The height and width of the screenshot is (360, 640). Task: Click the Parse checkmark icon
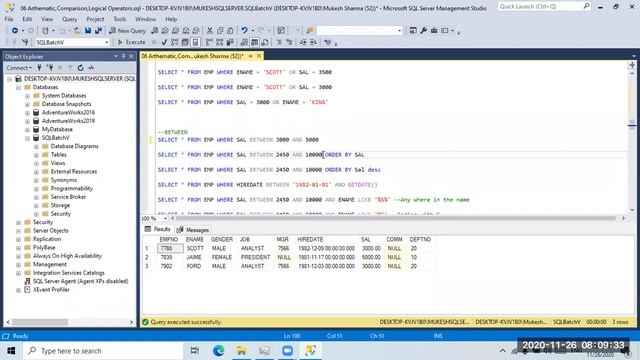(x=164, y=42)
